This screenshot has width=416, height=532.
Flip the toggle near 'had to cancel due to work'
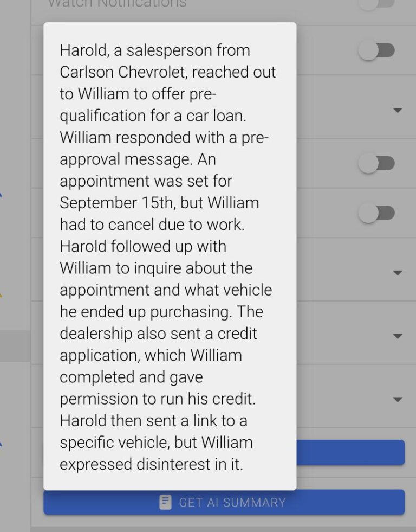click(x=376, y=213)
